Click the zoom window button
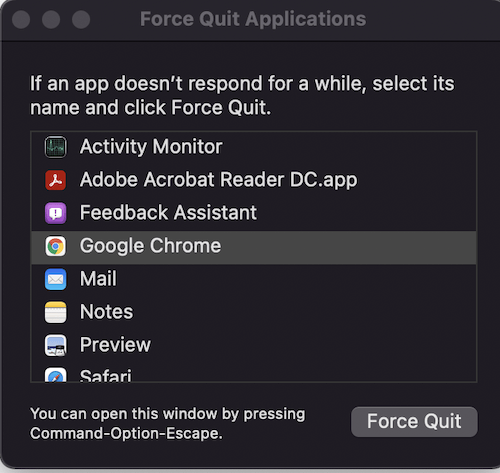 click(81, 19)
